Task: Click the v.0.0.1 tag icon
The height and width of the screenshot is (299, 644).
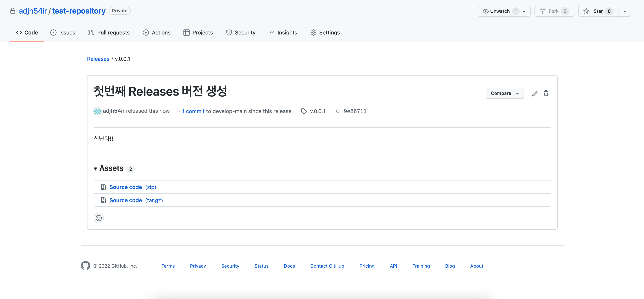Action: point(304,111)
